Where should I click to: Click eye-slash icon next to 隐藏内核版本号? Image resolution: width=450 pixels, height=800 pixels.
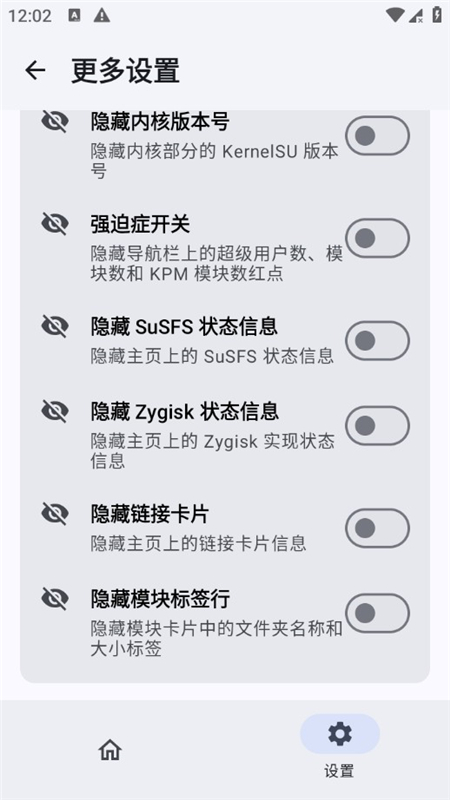(55, 121)
